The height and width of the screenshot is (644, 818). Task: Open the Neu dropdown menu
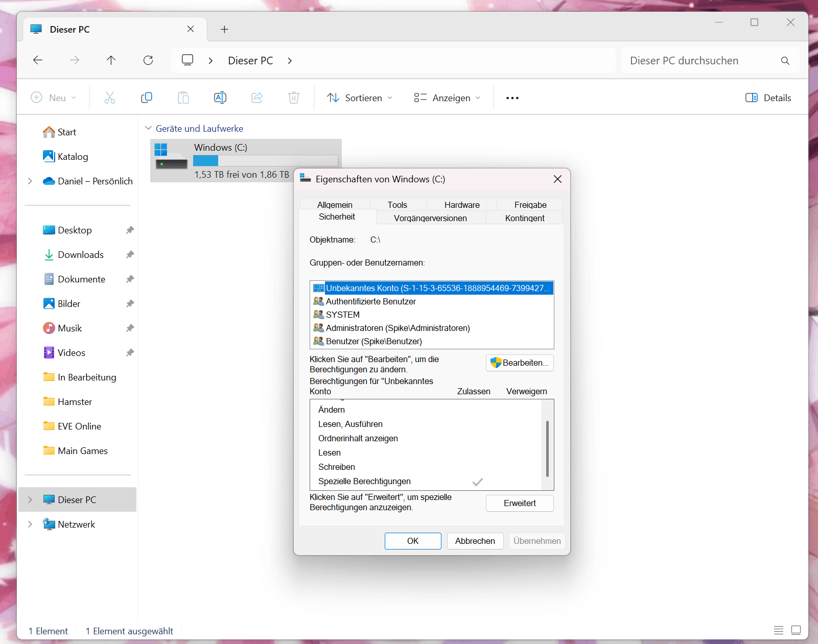pyautogui.click(x=54, y=98)
